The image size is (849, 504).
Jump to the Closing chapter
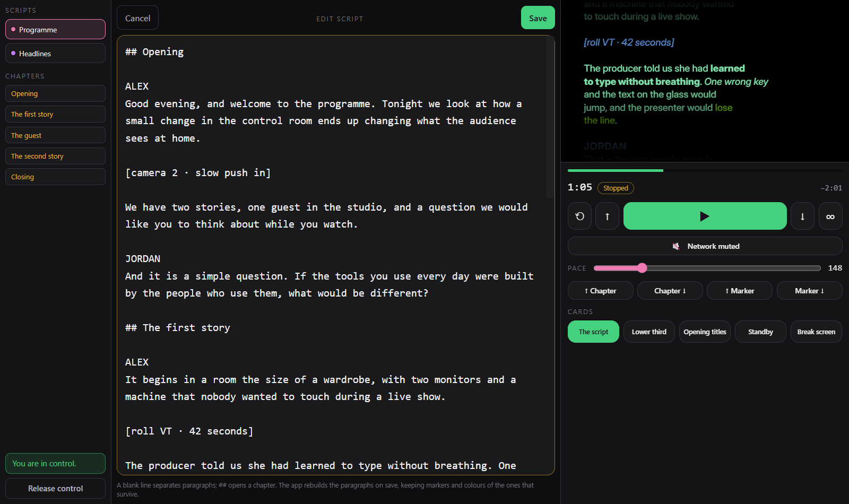tap(55, 177)
